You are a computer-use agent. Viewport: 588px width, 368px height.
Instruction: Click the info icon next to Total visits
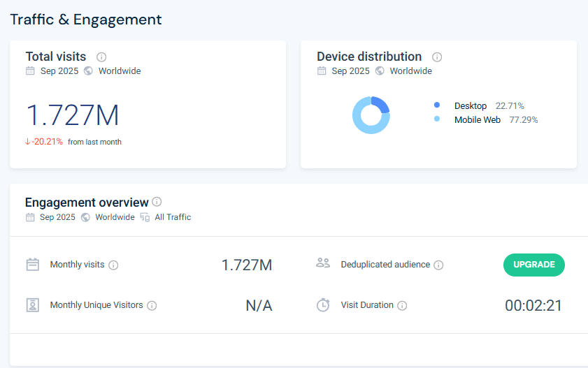click(101, 57)
